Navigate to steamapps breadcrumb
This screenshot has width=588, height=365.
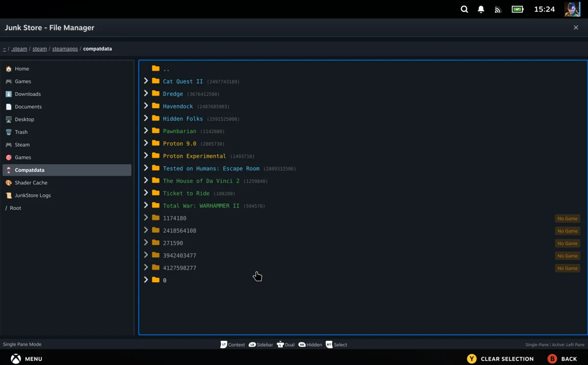pyautogui.click(x=65, y=49)
